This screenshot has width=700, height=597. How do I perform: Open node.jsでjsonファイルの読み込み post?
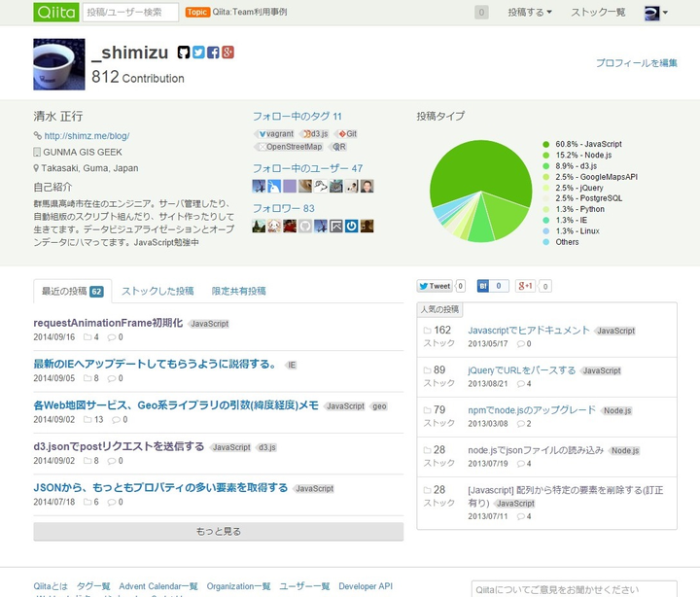pos(536,450)
